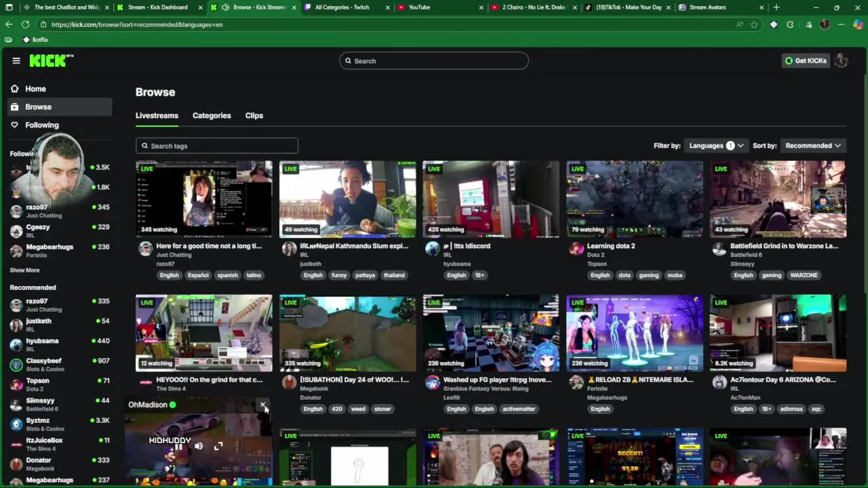Select Browse in sidebar
The image size is (868, 488).
pyautogui.click(x=60, y=107)
